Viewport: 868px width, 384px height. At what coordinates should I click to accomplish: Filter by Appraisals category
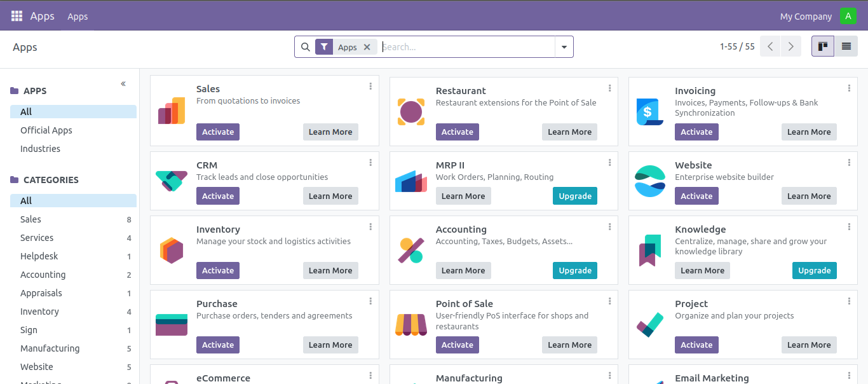coord(73,293)
